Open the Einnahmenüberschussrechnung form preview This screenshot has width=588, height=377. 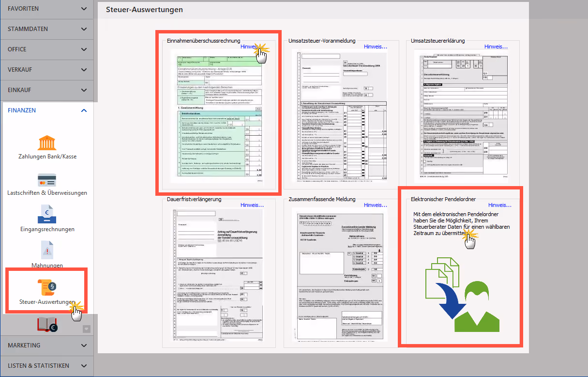coord(219,117)
